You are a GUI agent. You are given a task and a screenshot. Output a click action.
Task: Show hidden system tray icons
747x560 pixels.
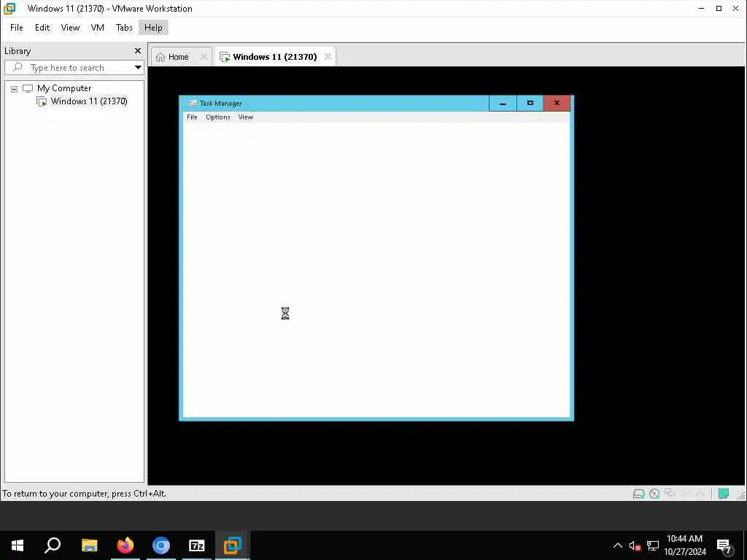pyautogui.click(x=617, y=545)
